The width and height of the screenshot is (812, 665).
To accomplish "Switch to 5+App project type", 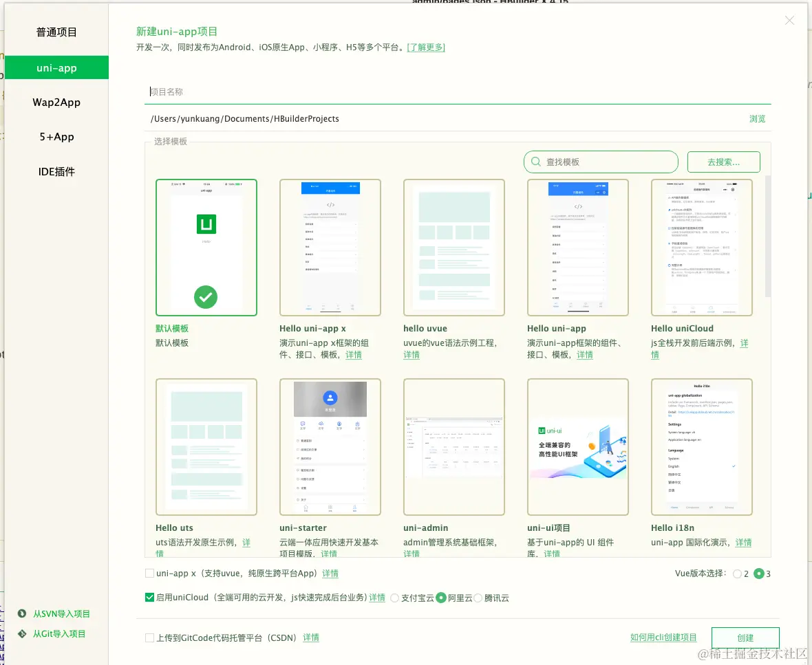I will click(56, 137).
